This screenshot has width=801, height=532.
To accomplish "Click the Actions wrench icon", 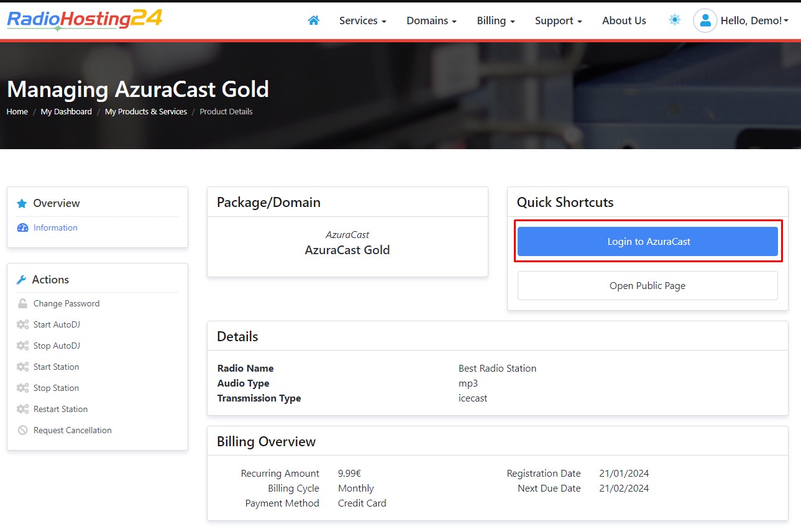I will click(21, 280).
